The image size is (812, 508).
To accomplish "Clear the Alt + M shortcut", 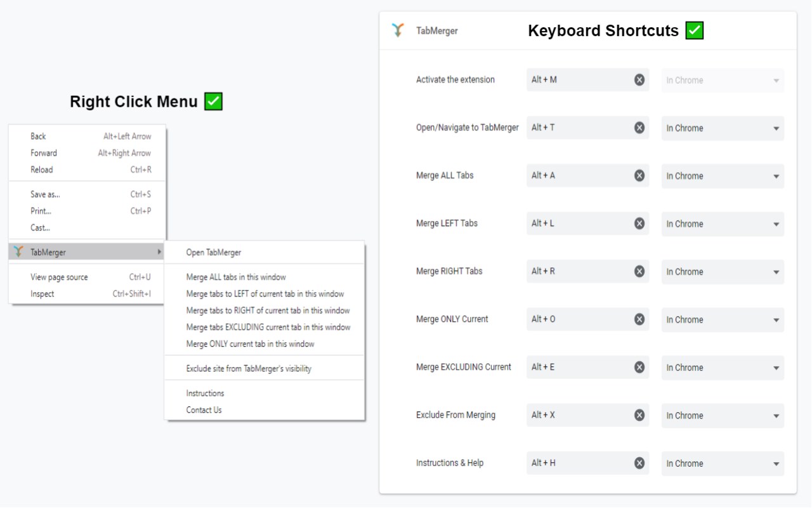I will click(639, 80).
